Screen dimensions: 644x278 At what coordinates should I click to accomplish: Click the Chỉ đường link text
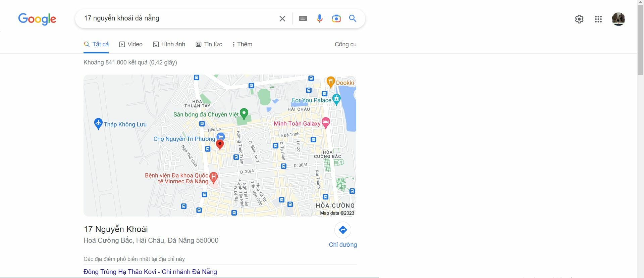(343, 245)
